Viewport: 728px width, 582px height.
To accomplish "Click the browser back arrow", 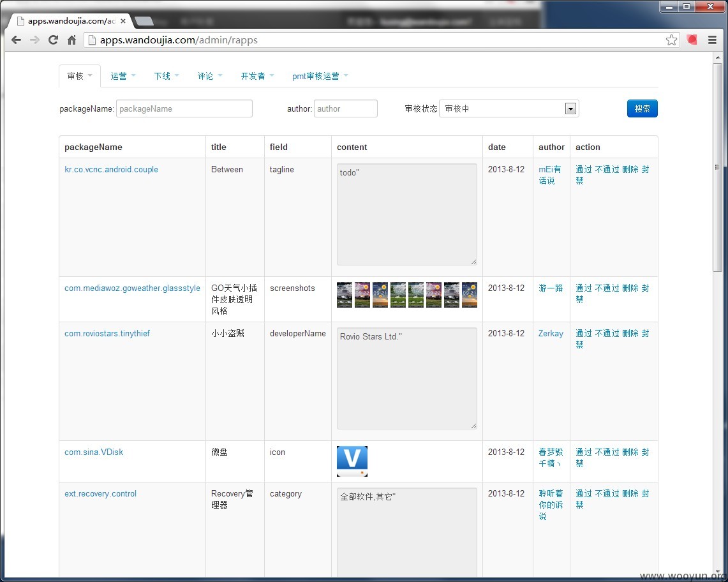I will (16, 40).
